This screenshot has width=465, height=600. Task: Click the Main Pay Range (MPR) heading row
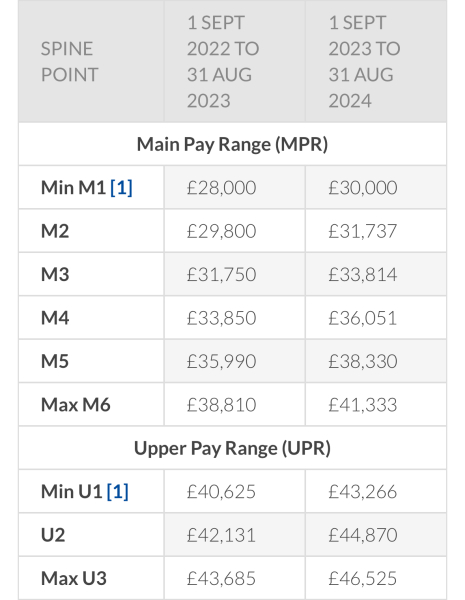[x=232, y=144]
